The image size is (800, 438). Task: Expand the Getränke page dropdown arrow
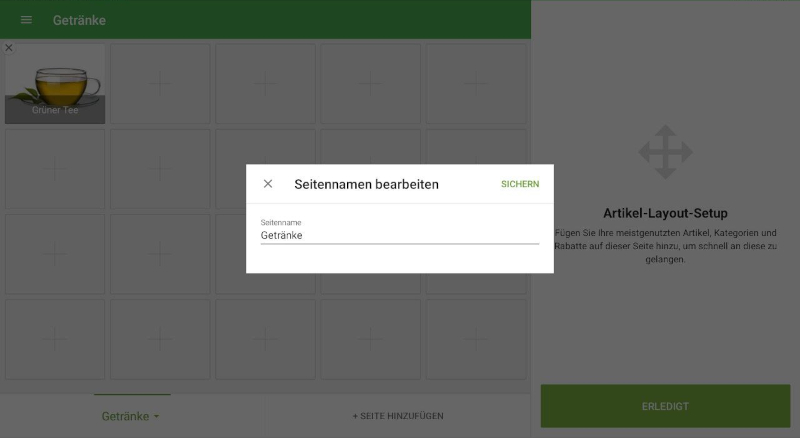click(x=156, y=417)
